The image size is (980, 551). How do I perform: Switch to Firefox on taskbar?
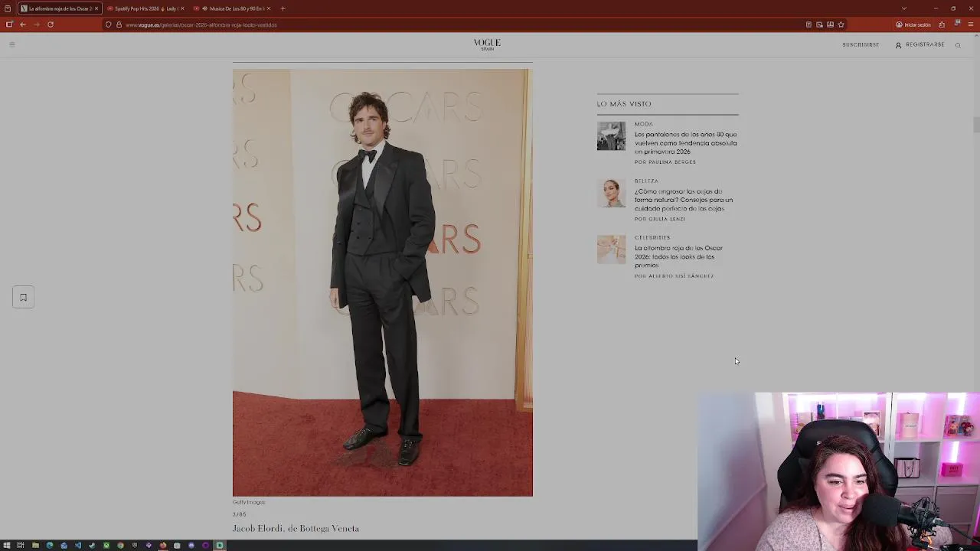click(x=162, y=546)
